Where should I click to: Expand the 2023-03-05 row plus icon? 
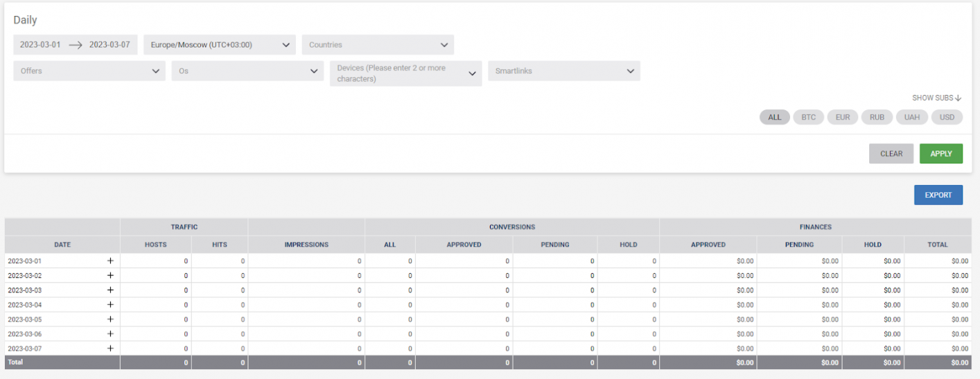[110, 319]
